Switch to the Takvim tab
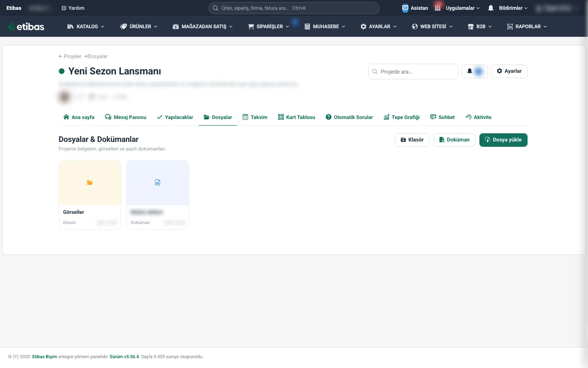Screen dimensions: 588x368 coord(255,117)
